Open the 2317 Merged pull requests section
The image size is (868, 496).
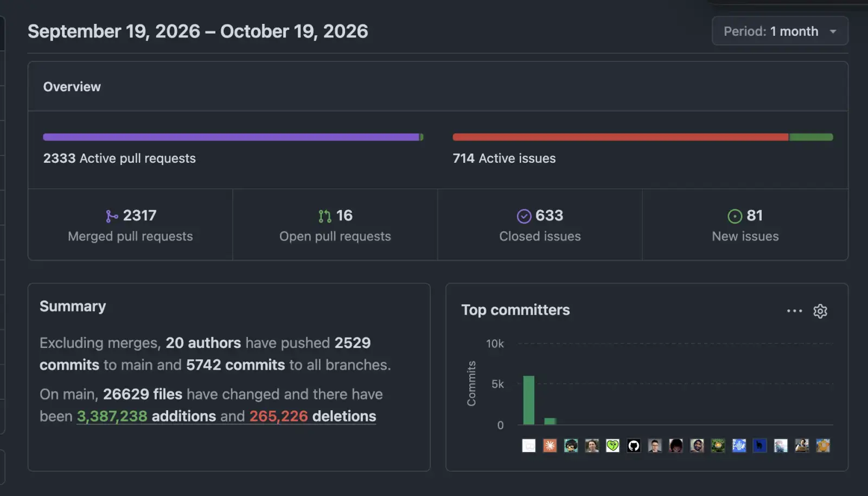[130, 225]
